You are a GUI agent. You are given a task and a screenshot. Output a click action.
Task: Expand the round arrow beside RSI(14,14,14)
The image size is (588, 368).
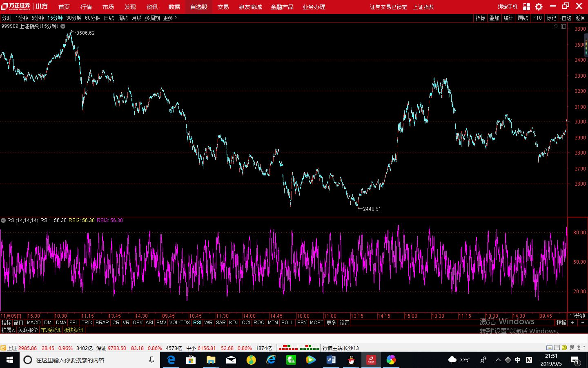click(3, 220)
